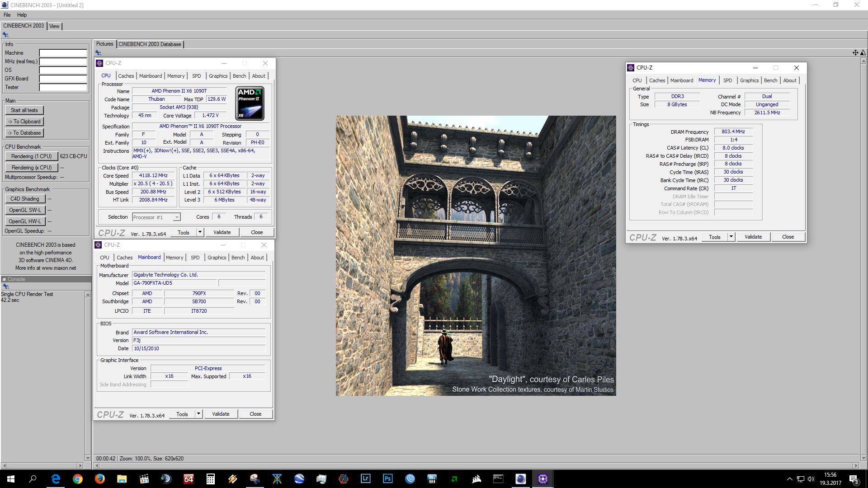Viewport: 868px width, 488px height.
Task: Switch to the View tab
Action: (54, 26)
